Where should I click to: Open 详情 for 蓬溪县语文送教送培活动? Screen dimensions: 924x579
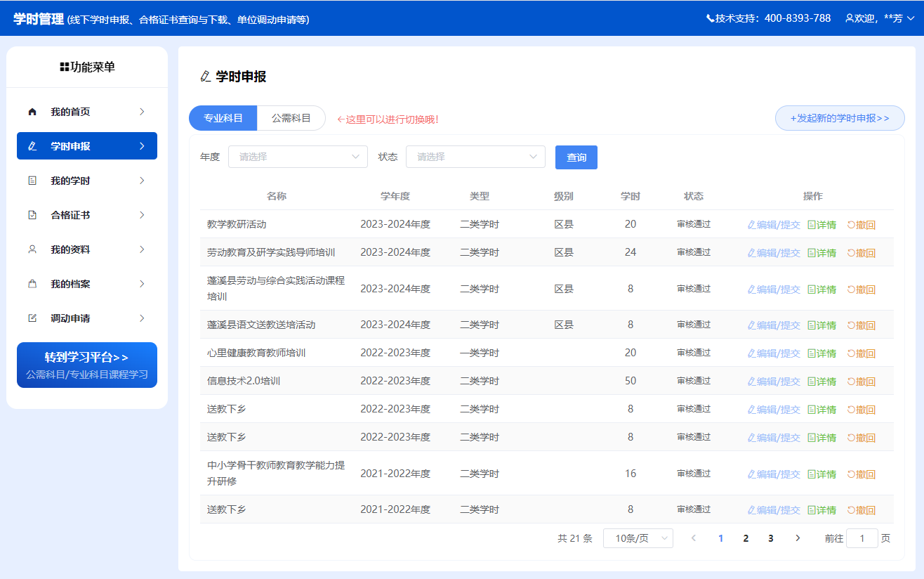coord(821,325)
